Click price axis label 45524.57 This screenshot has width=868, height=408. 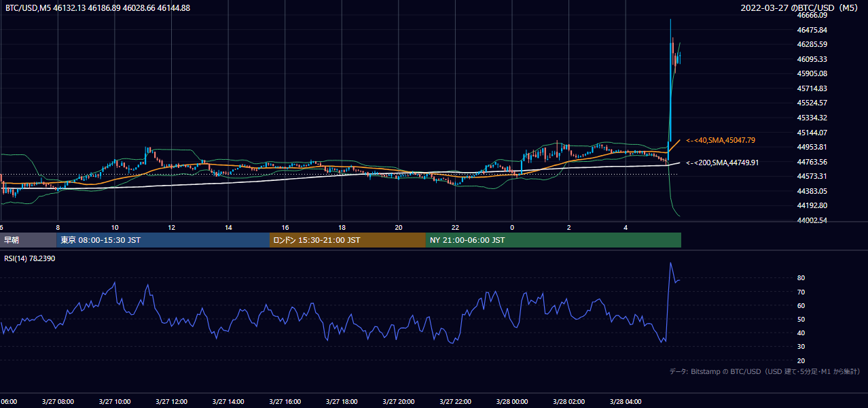[812, 103]
